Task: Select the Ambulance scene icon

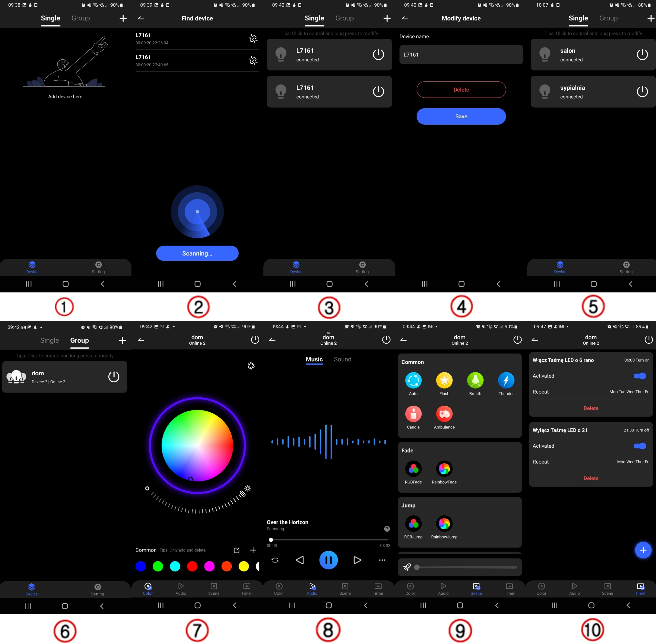Action: 444,414
